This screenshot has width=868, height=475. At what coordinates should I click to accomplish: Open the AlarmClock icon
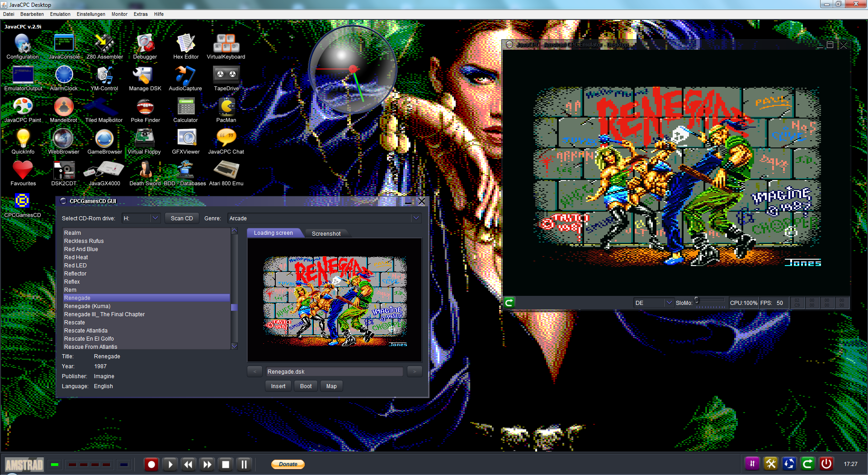click(x=64, y=78)
